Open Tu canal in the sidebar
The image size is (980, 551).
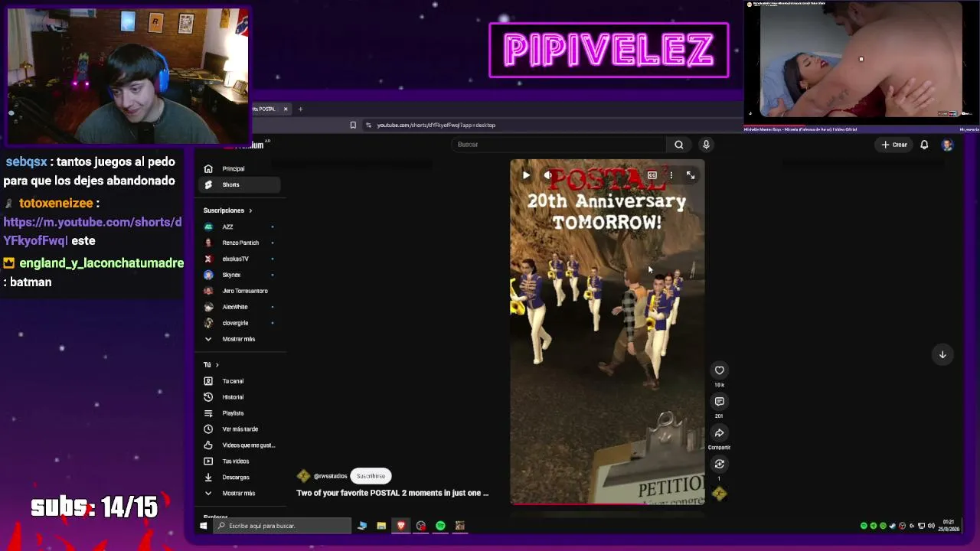coord(241,381)
